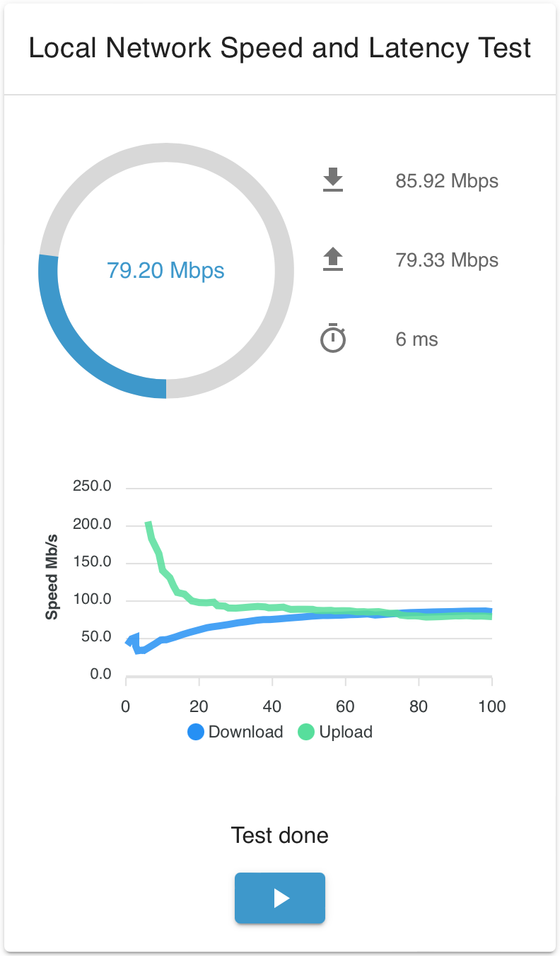Click the Upload legend label text
The height and width of the screenshot is (956, 560).
pos(346,732)
